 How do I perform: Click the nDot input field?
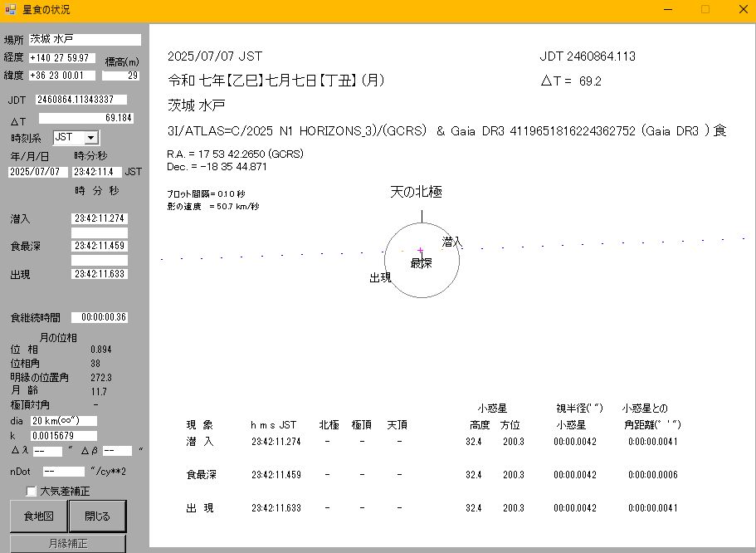click(x=64, y=472)
